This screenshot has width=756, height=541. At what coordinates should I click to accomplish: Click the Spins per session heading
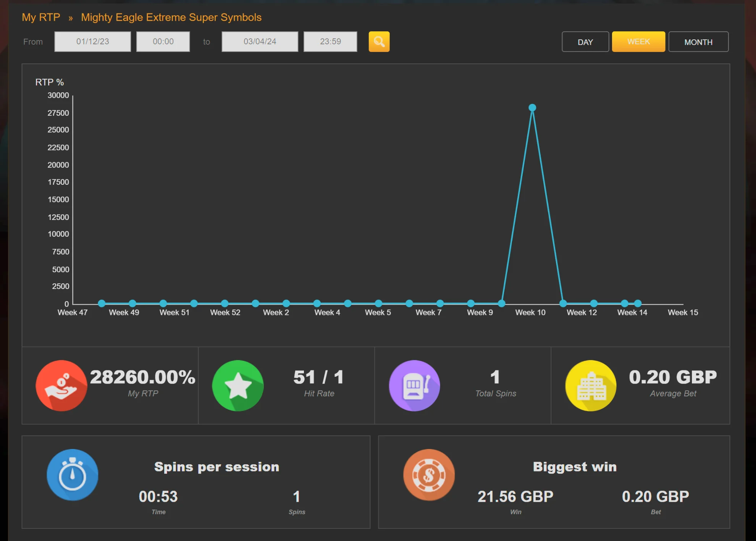(x=216, y=467)
